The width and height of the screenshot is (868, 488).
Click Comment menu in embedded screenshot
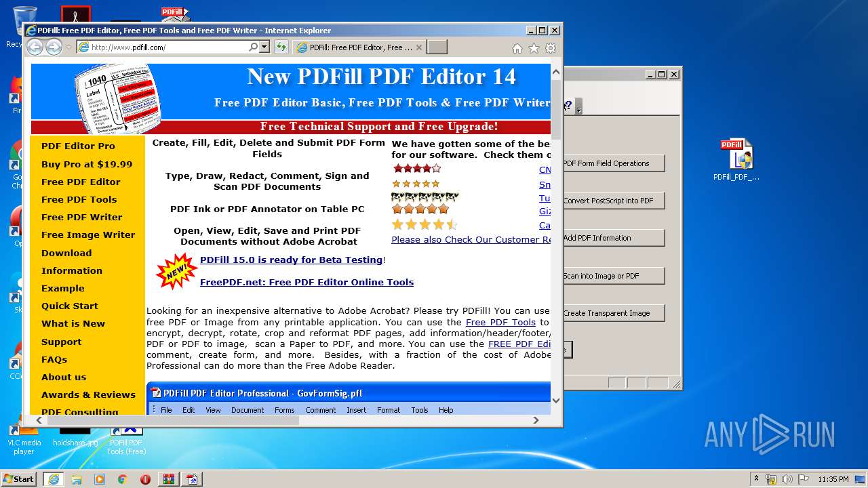pos(320,410)
